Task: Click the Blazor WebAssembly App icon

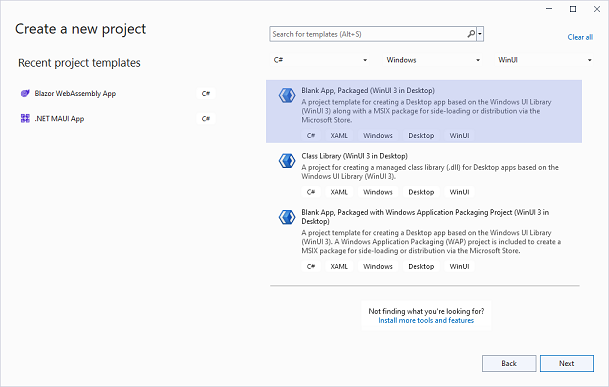Action: [25, 93]
